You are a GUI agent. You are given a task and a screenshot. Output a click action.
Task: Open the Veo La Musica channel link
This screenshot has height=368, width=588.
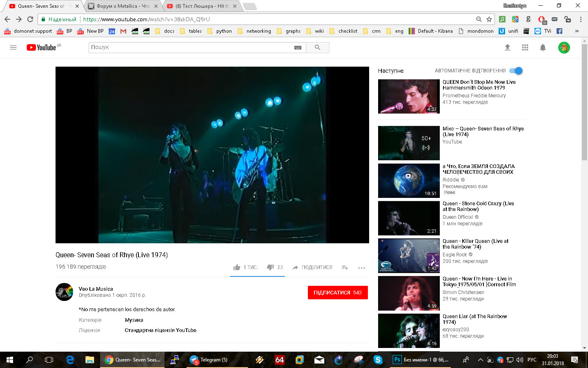[96, 289]
